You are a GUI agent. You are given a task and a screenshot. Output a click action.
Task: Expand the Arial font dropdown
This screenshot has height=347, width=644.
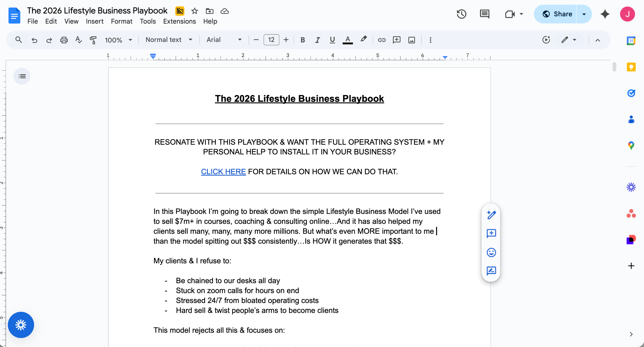(224, 40)
